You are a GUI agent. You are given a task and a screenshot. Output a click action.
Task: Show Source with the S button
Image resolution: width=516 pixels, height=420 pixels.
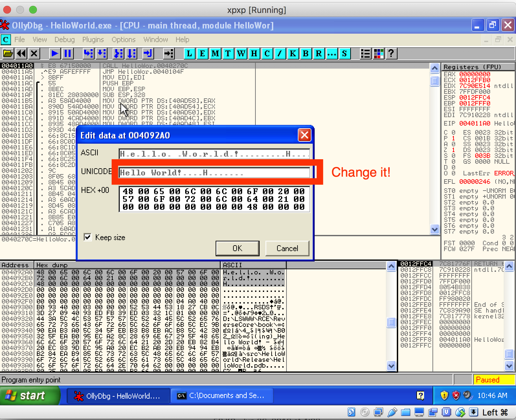coord(345,53)
